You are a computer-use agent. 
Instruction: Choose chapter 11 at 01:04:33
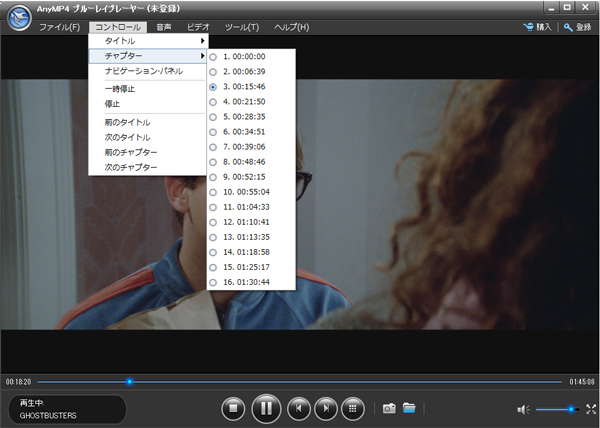tap(251, 207)
